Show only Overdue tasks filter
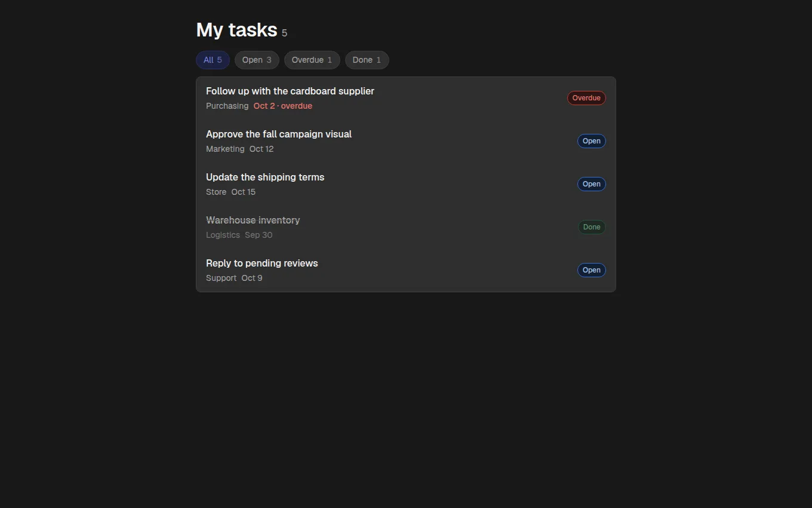 (x=312, y=60)
